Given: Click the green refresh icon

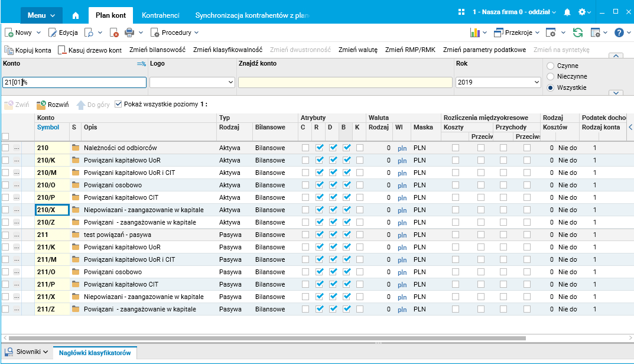Looking at the screenshot, I should tap(577, 32).
